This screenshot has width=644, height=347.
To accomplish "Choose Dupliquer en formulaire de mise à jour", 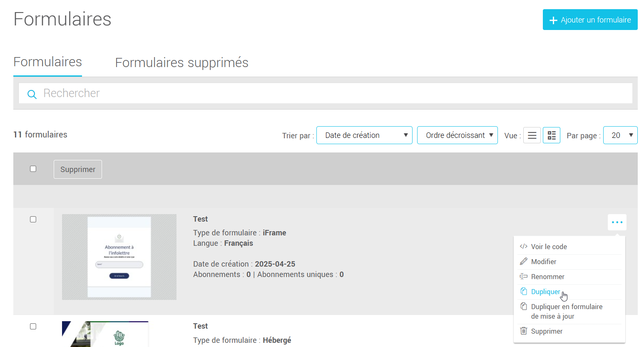I will pyautogui.click(x=567, y=311).
